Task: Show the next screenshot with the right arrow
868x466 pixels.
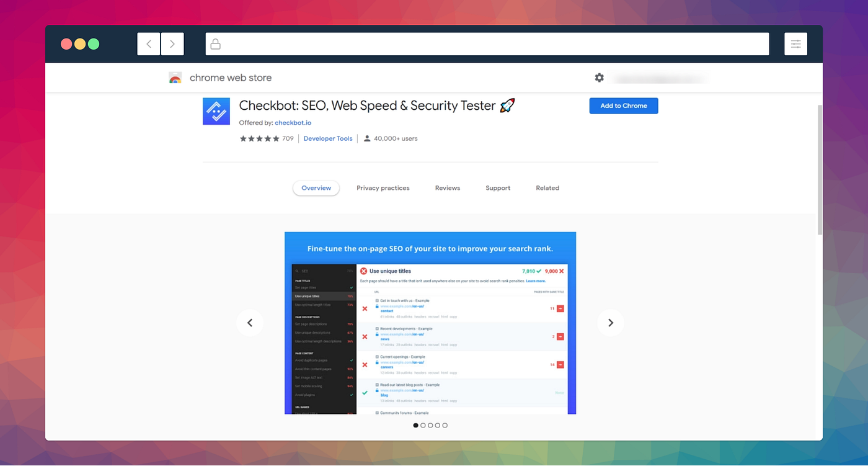Action: coord(611,323)
